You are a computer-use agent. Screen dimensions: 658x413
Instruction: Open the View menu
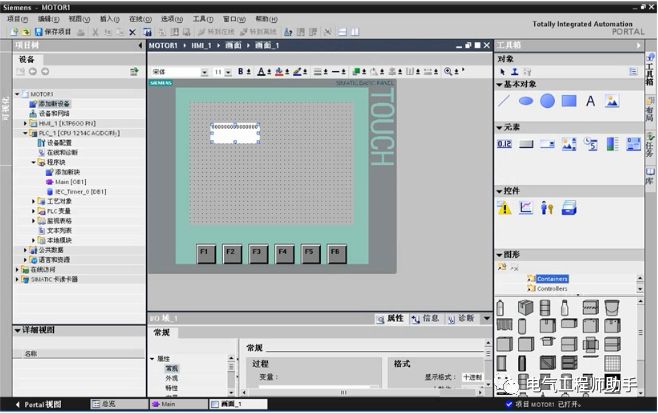point(79,19)
